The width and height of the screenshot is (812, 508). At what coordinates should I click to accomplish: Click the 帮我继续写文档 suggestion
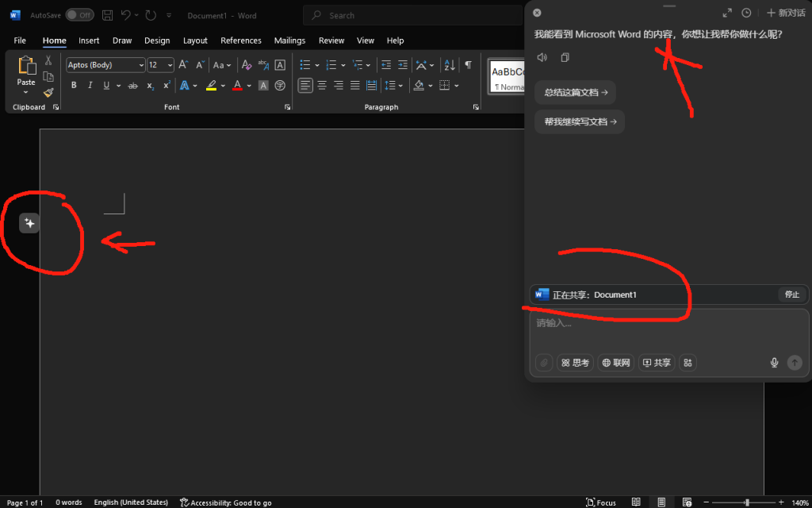pos(580,121)
